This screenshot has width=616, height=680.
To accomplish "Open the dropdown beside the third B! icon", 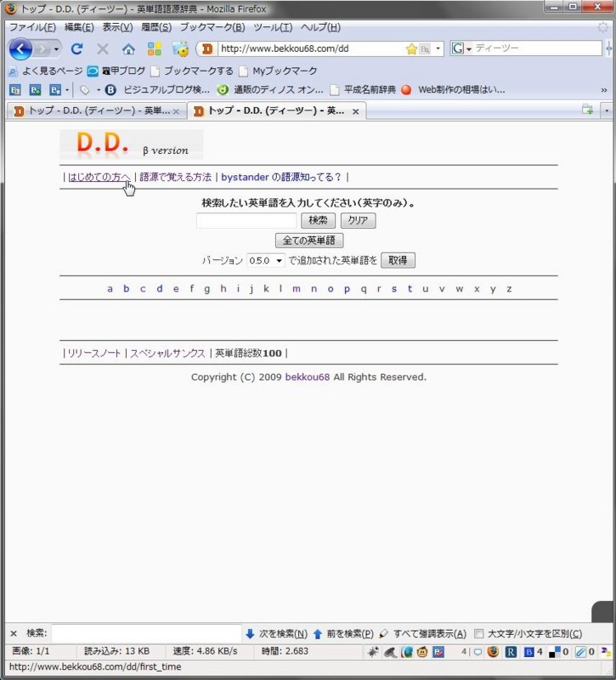I will tap(67, 90).
